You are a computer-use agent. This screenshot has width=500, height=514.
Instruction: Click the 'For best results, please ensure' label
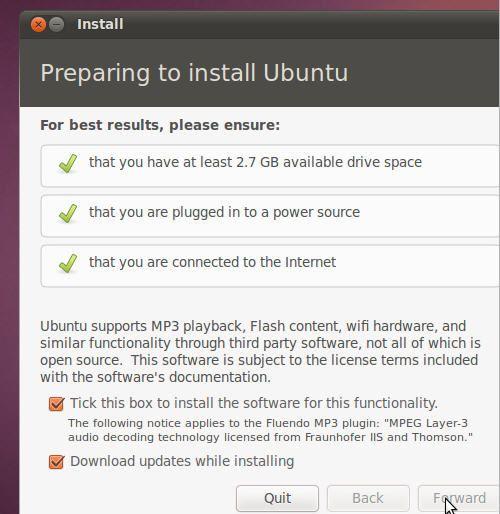point(160,125)
